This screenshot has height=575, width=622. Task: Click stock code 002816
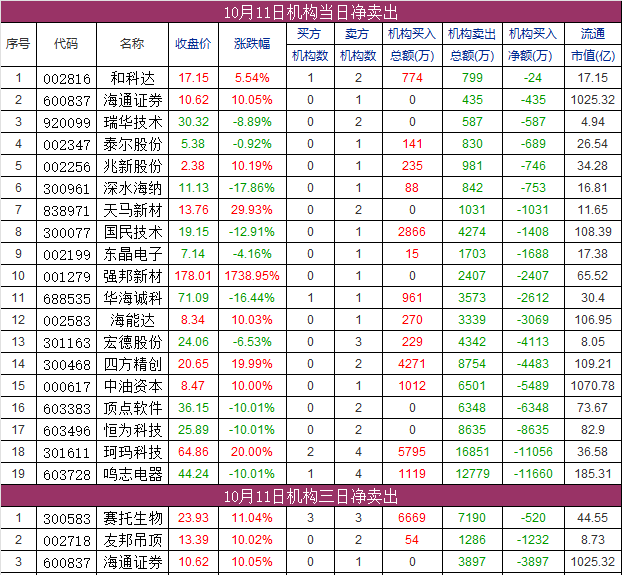[x=67, y=79]
